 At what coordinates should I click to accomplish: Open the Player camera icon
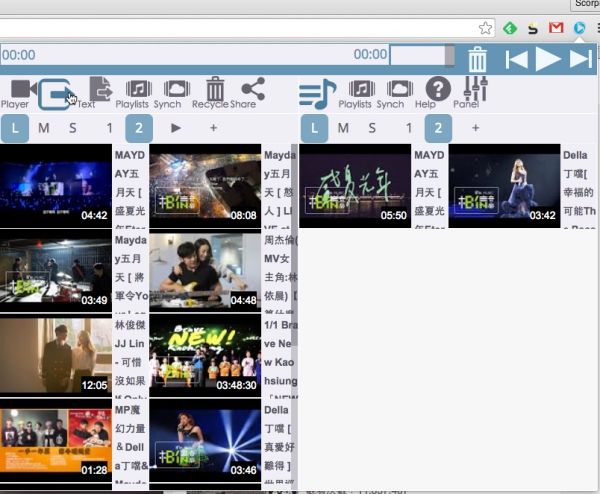coord(17,91)
